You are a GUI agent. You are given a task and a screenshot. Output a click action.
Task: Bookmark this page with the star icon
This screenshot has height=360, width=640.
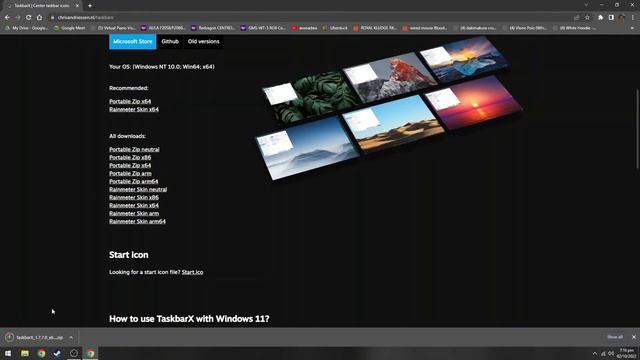587,18
